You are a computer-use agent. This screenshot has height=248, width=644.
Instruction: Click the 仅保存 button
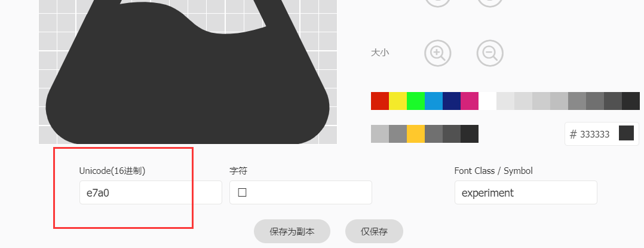374,232
